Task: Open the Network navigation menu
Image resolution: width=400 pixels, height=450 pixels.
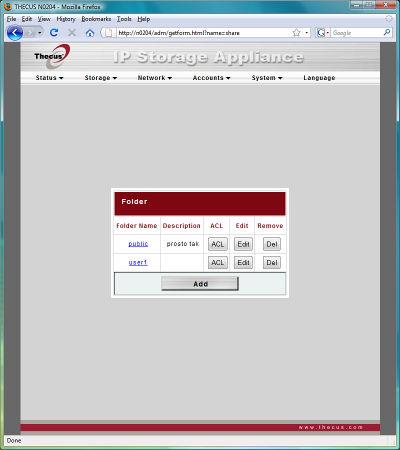Action: tap(155, 78)
